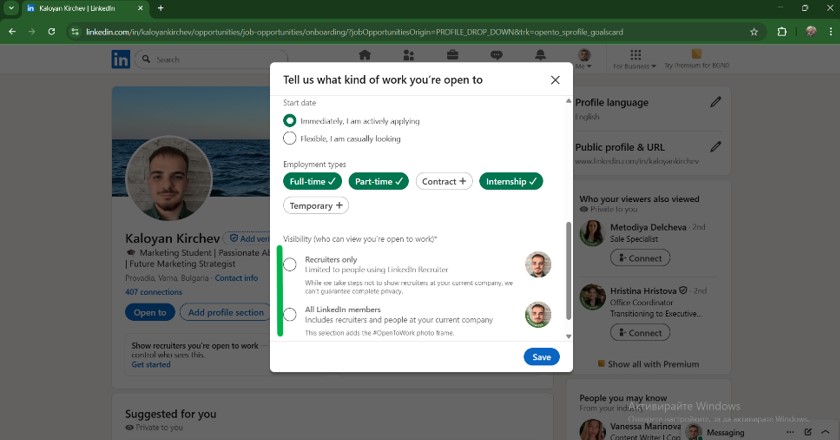Deselect the Part-time employment type
840x440 pixels.
(x=378, y=181)
